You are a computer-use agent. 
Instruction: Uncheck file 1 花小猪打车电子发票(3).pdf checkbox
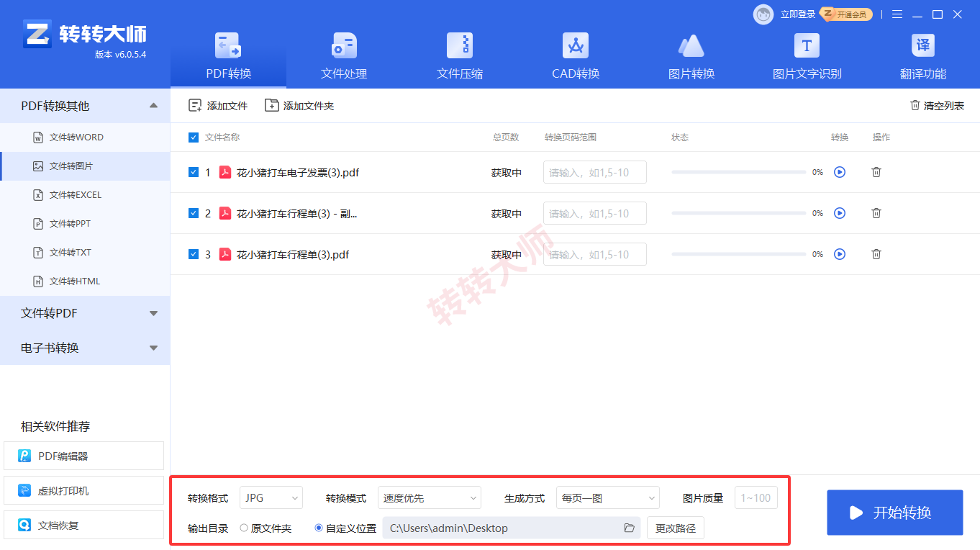tap(193, 172)
